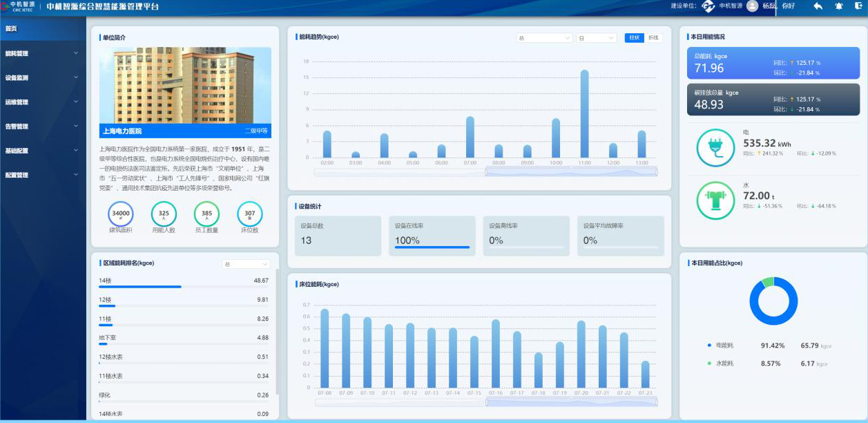
Task: Go to 首页 in the sidebar
Action: [x=43, y=29]
